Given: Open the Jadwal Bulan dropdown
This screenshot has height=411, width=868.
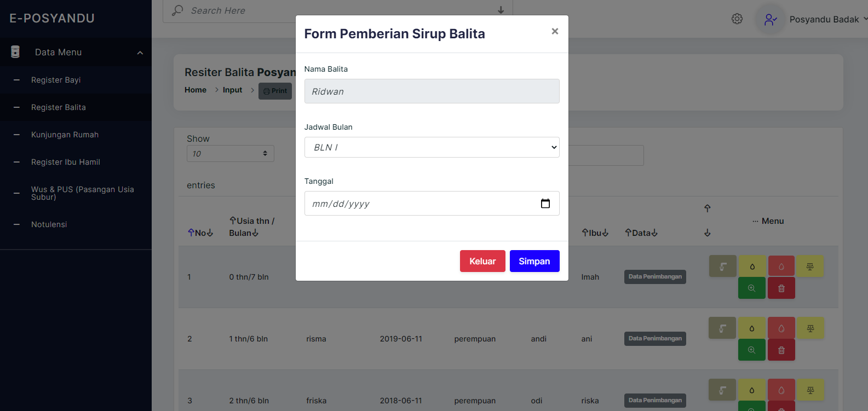Looking at the screenshot, I should [x=432, y=147].
